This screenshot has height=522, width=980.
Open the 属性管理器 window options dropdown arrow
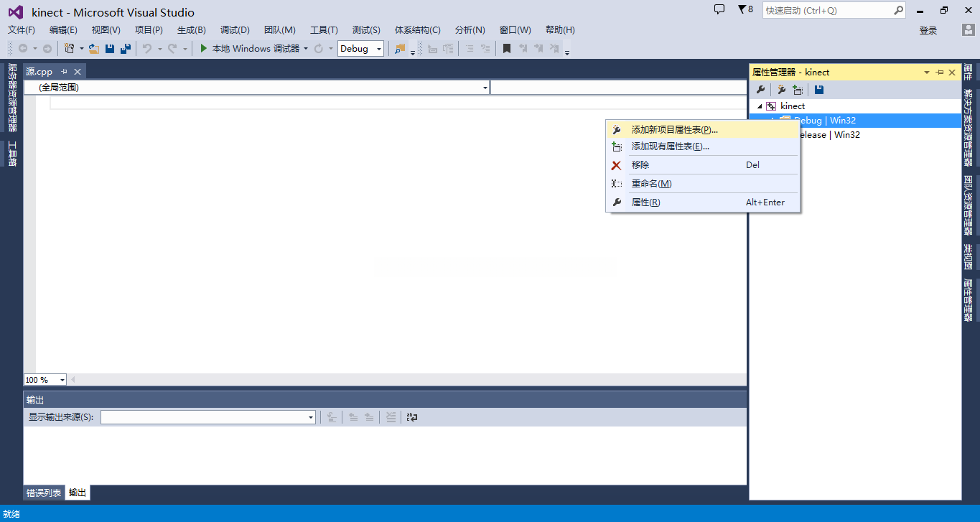[927, 73]
